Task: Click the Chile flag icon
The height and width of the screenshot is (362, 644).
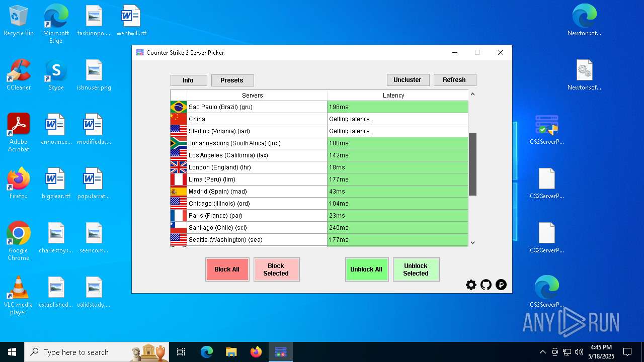Action: click(179, 228)
